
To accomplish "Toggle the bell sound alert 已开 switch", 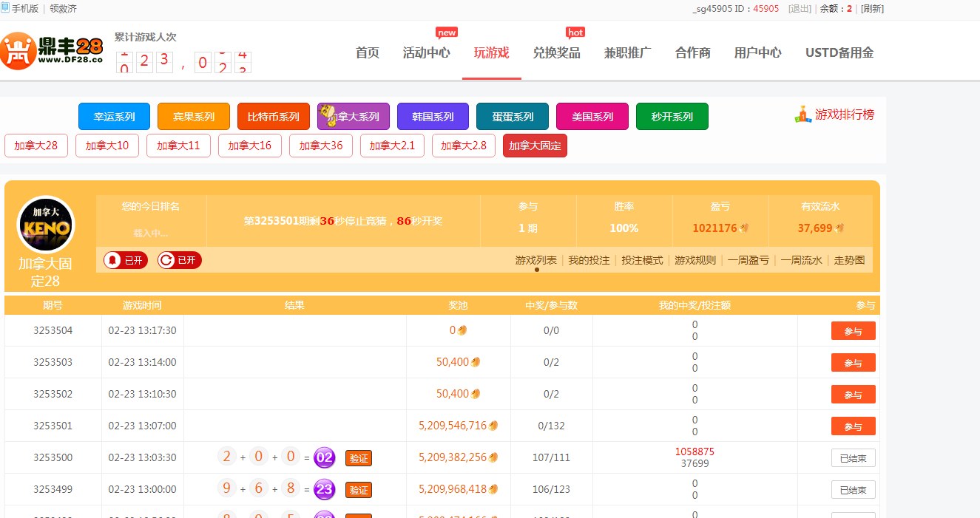I will pyautogui.click(x=126, y=260).
